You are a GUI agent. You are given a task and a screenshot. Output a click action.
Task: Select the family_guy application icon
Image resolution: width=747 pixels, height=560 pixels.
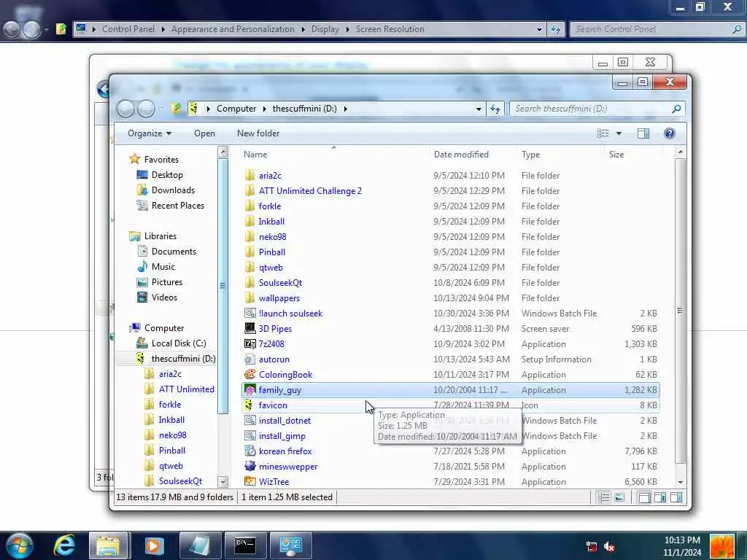[249, 389]
